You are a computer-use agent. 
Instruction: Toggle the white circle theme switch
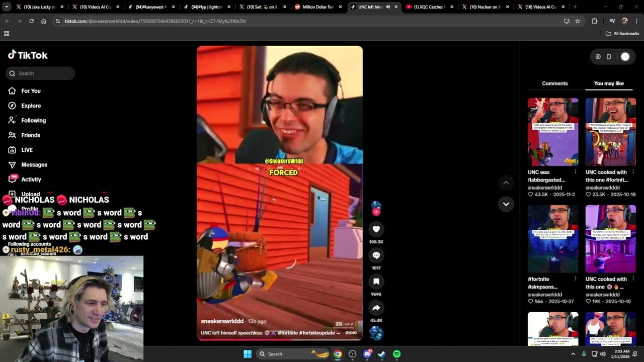pyautogui.click(x=625, y=57)
